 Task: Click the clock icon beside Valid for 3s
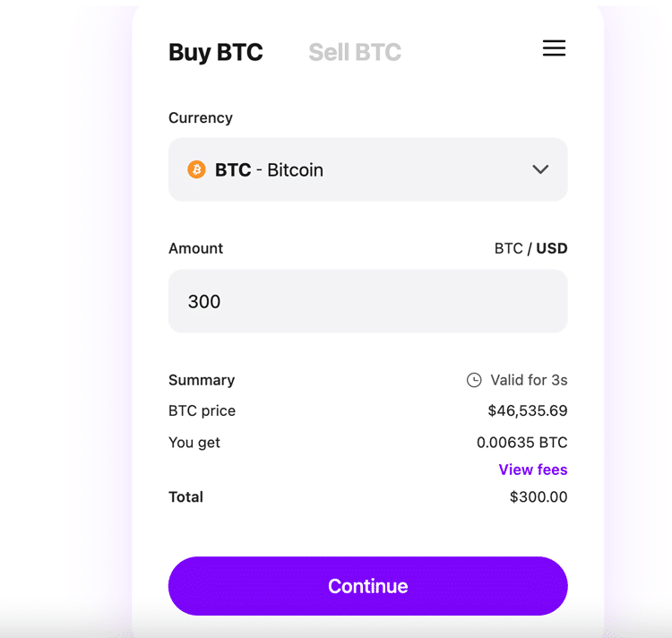(474, 380)
